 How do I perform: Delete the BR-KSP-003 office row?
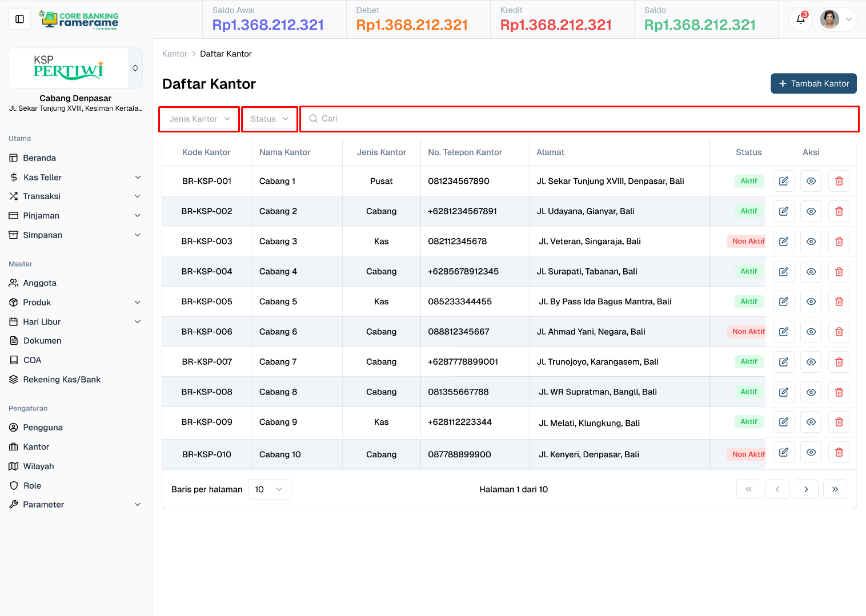tap(839, 241)
